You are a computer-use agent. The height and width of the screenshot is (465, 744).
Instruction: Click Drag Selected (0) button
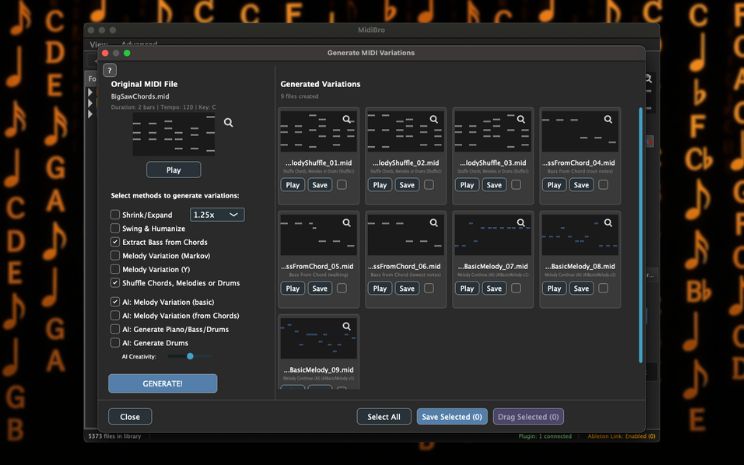[529, 417]
